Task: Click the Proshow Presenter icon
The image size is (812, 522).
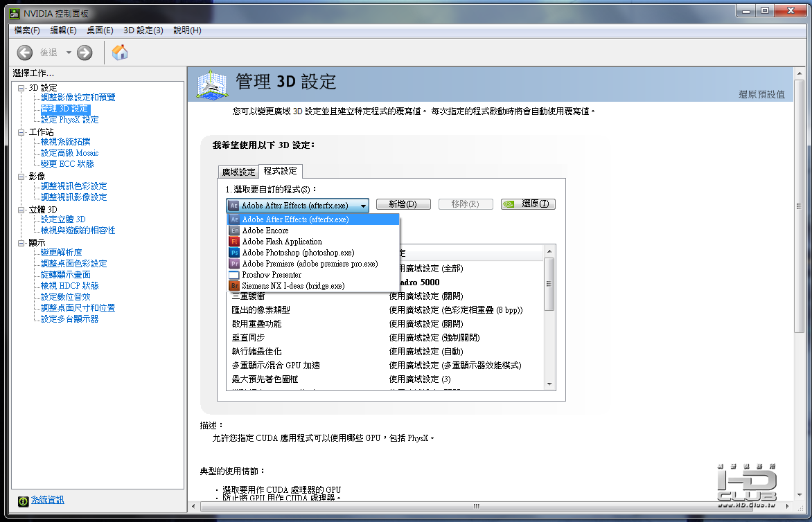Action: [x=235, y=275]
